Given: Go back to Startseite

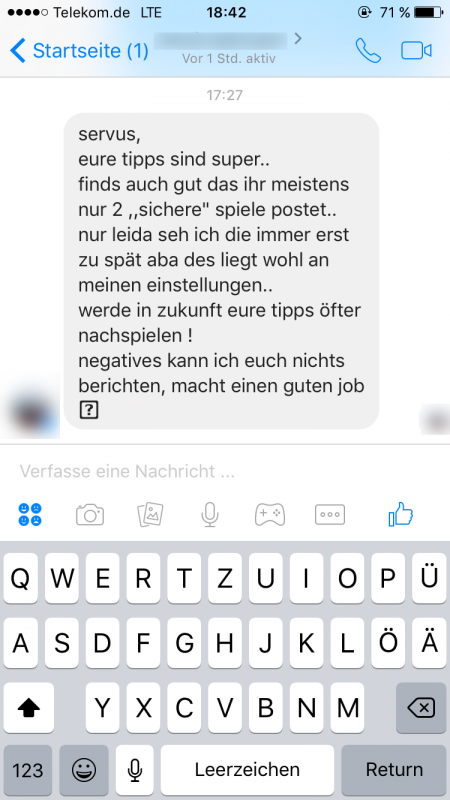Looking at the screenshot, I should pos(79,51).
